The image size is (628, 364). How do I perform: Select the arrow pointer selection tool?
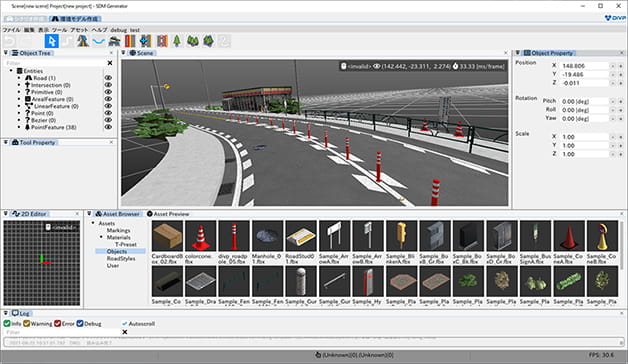click(52, 41)
